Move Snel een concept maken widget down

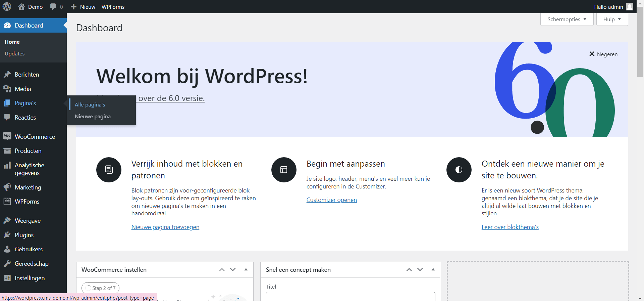(x=420, y=270)
